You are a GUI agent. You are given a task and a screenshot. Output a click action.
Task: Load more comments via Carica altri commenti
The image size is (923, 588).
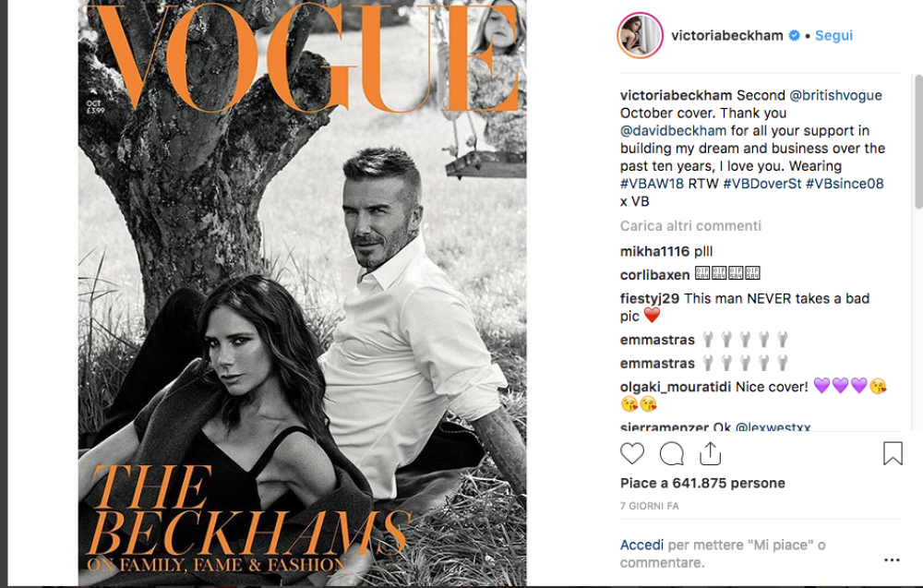pos(690,226)
